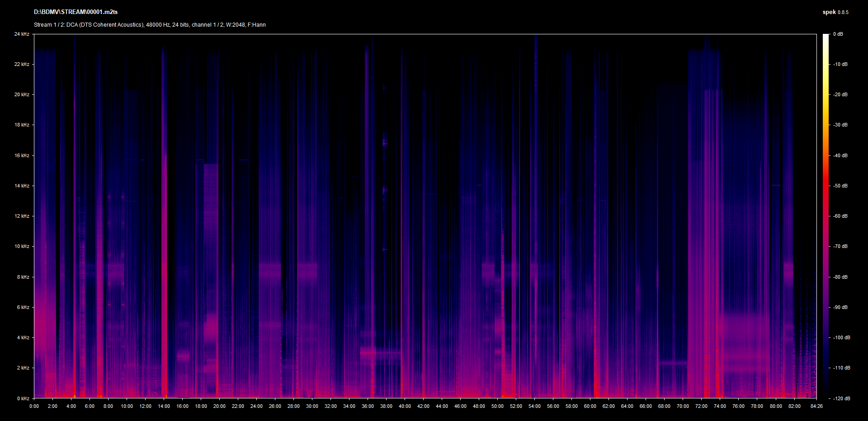Select the 36:00 time axis marker

pyautogui.click(x=368, y=406)
